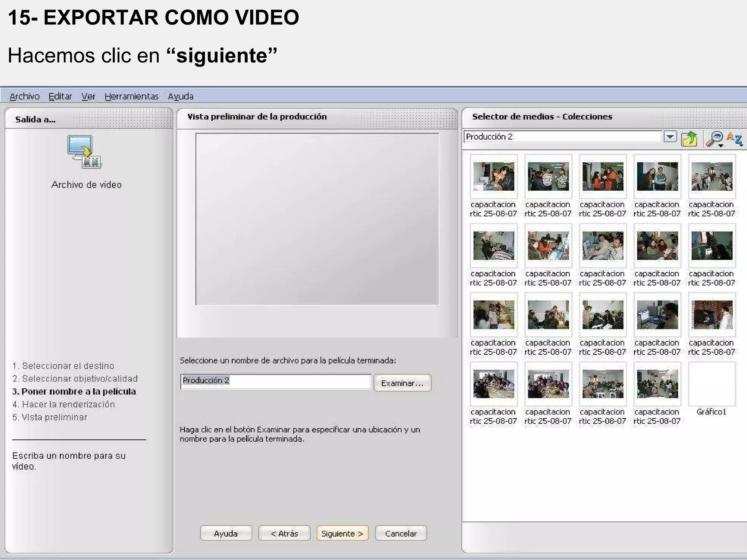This screenshot has width=747, height=560.
Task: Select the Gráfico1 thumbnail
Action: (x=712, y=384)
